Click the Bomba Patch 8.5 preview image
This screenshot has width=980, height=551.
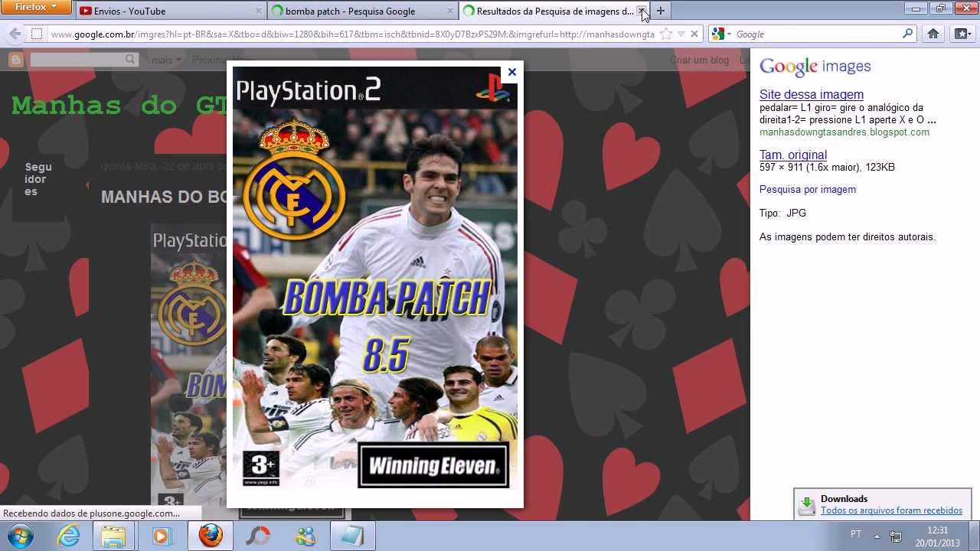coord(375,279)
